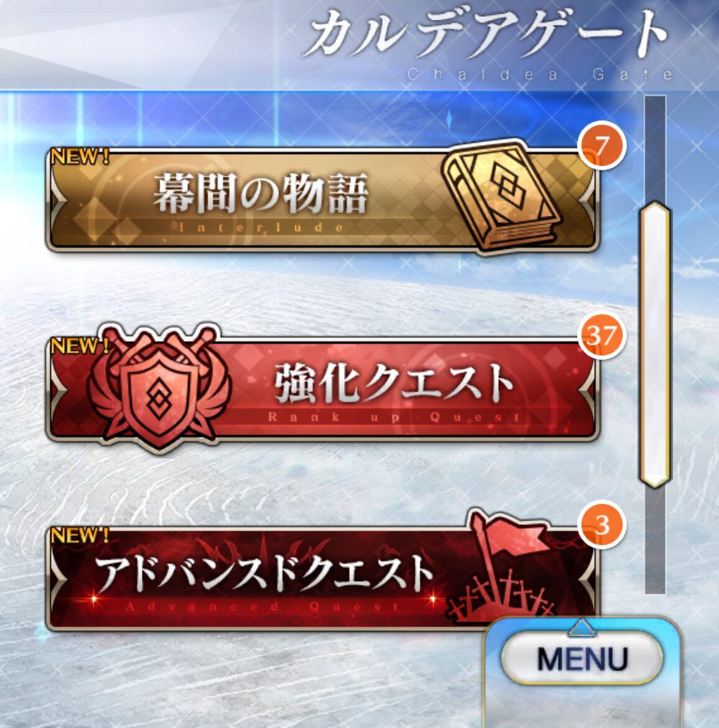Expand menu with blue triangle arrow
The height and width of the screenshot is (728, 719).
(581, 627)
